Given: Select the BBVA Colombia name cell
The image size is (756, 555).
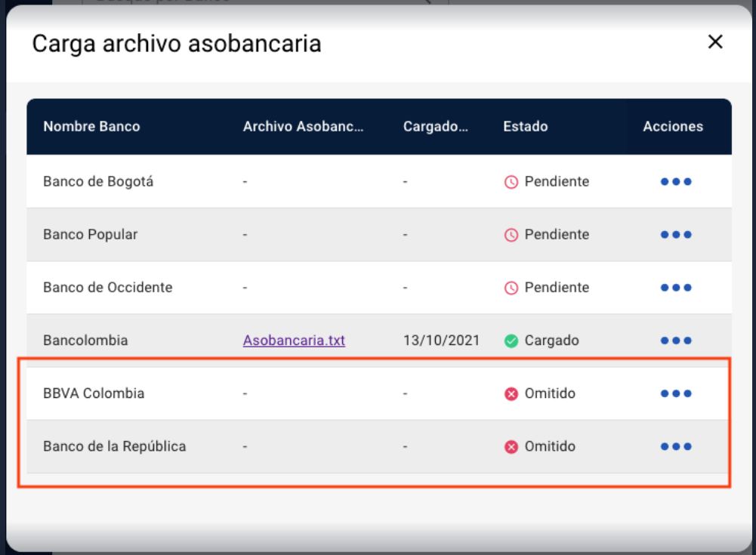Looking at the screenshot, I should (x=94, y=393).
